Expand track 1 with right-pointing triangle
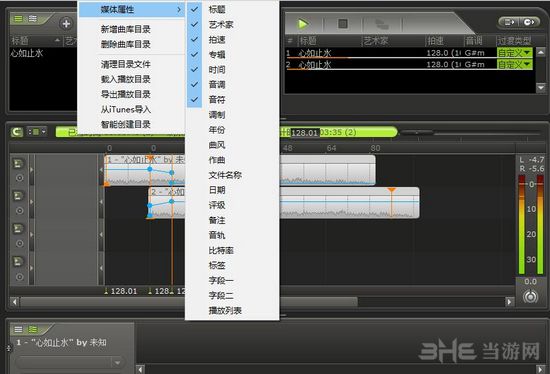The image size is (550, 374). 32,170
